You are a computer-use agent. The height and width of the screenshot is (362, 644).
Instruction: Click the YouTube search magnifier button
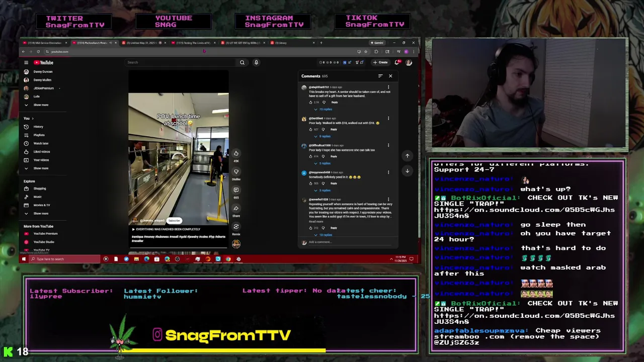(242, 62)
